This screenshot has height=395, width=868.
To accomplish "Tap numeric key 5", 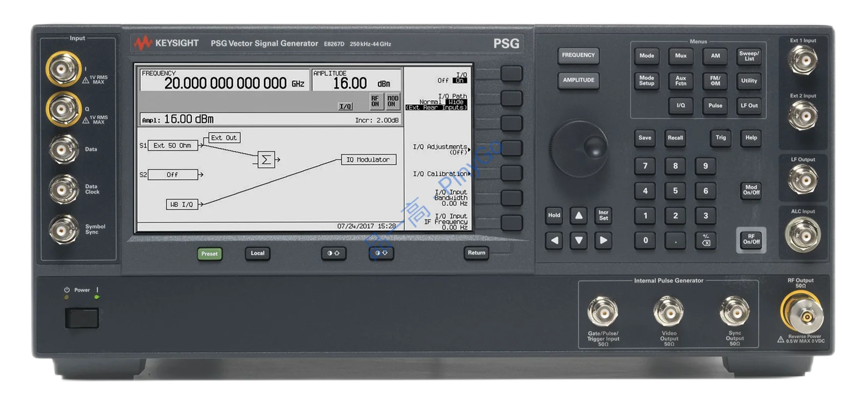I will click(x=675, y=191).
